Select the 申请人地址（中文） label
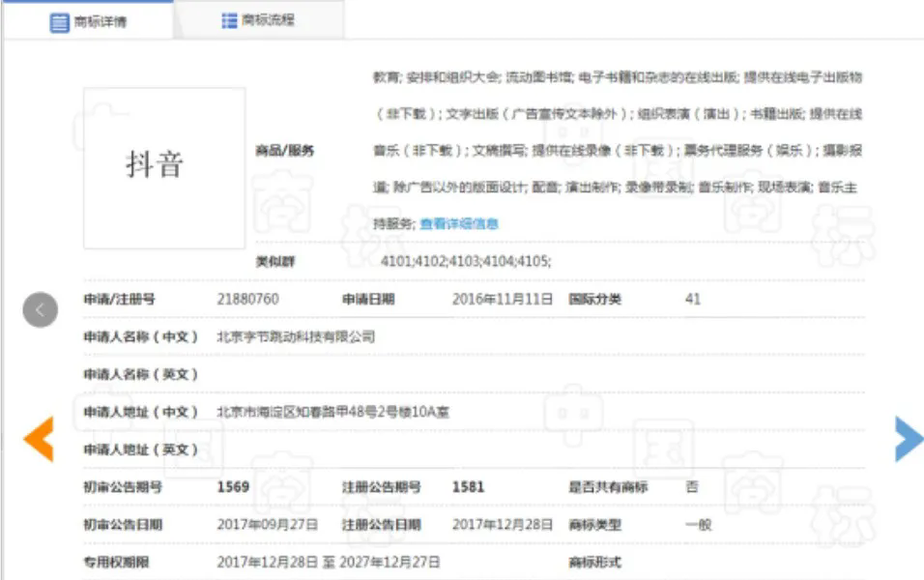Screen dimensions: 924x580 point(141,412)
